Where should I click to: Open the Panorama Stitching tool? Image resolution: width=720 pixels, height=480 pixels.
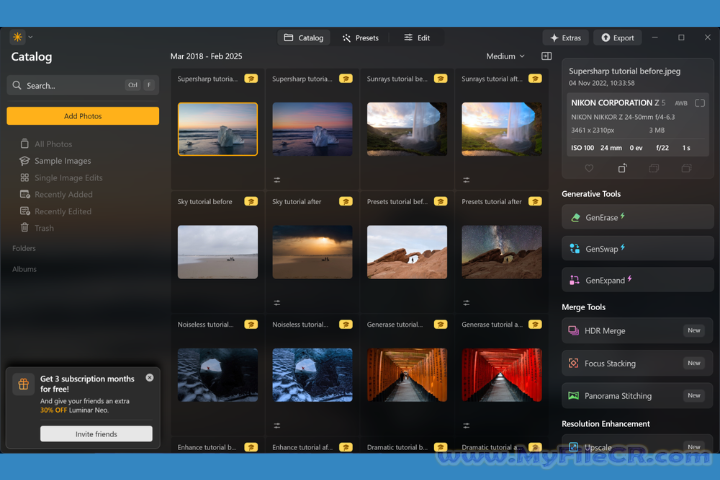click(x=637, y=395)
